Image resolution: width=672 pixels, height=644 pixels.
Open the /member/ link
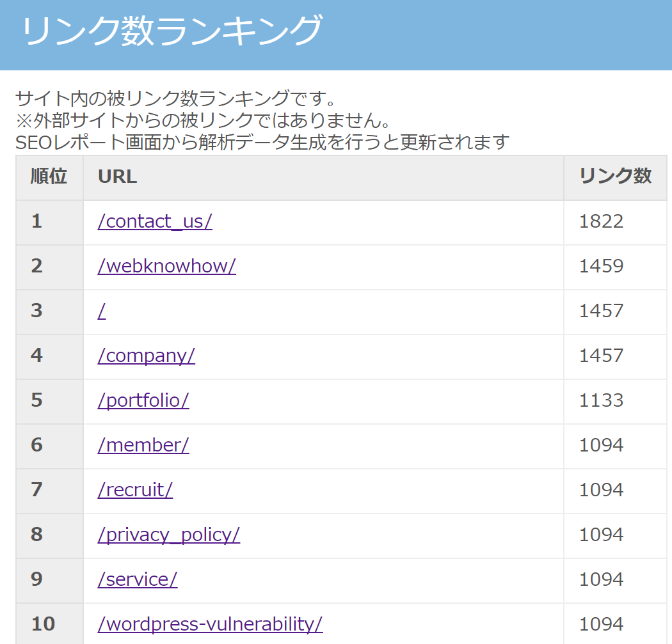click(143, 445)
